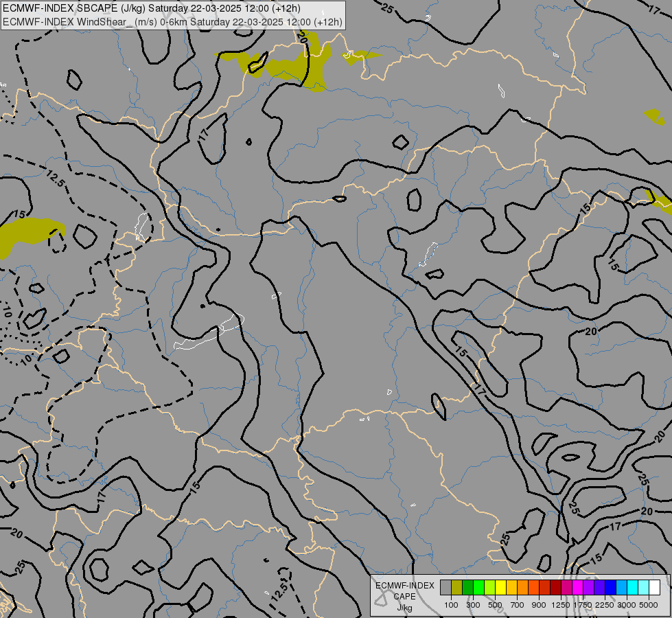Viewport: 672px width, 618px height.
Task: Click the legend value 5000
Action: tap(649, 605)
